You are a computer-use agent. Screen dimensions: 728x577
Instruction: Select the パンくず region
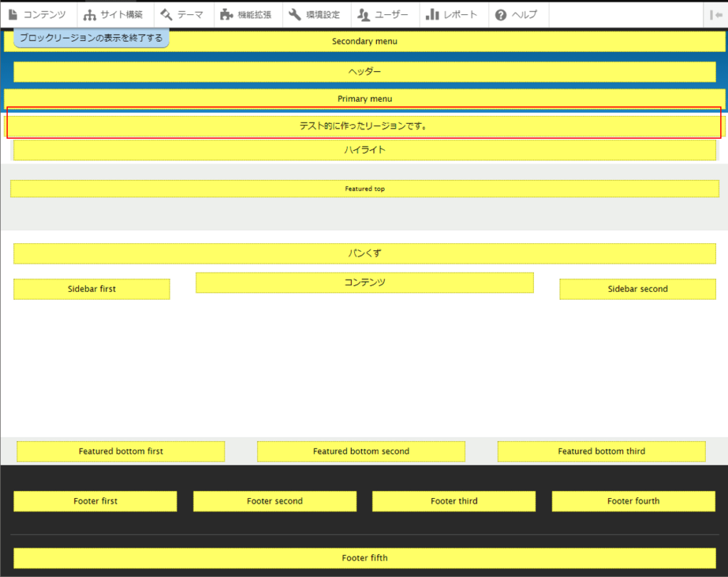click(x=364, y=253)
